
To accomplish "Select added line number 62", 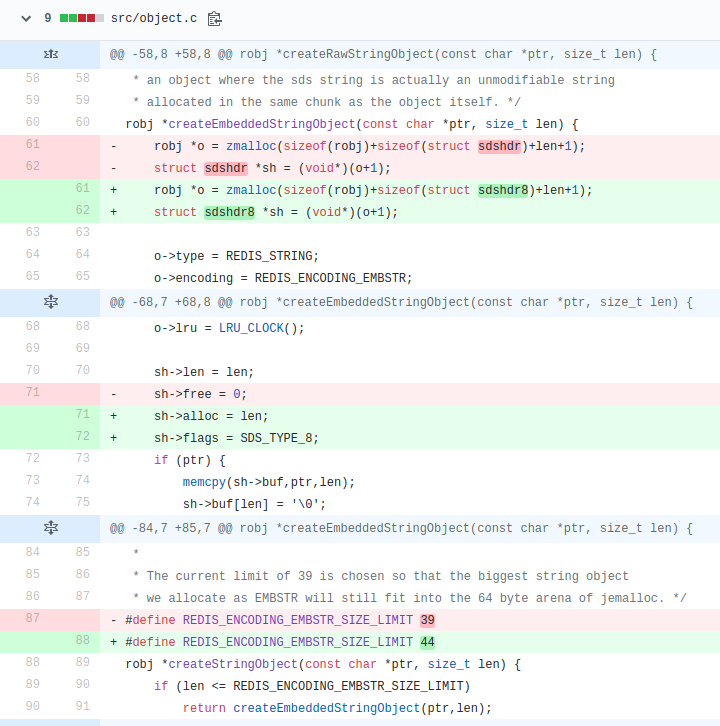I will point(81,211).
